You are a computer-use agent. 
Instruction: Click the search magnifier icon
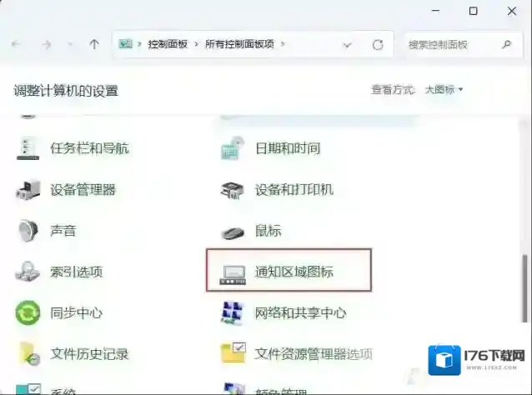[x=506, y=44]
